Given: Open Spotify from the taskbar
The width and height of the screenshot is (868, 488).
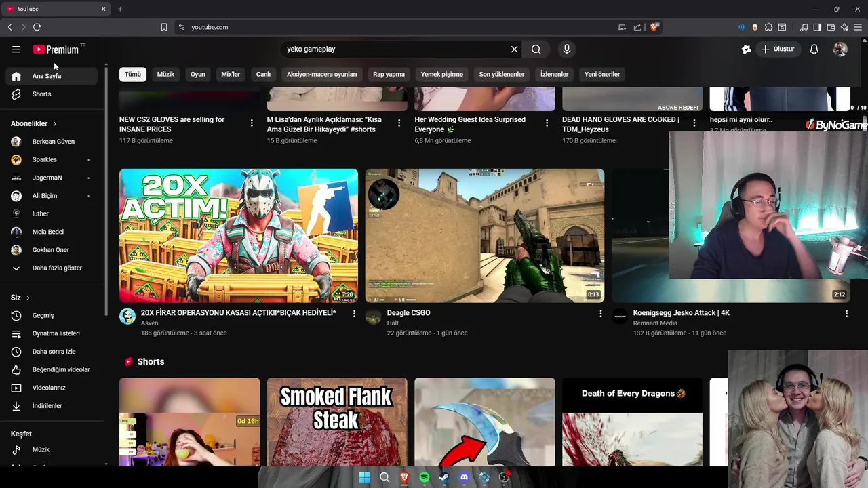Looking at the screenshot, I should (x=425, y=477).
